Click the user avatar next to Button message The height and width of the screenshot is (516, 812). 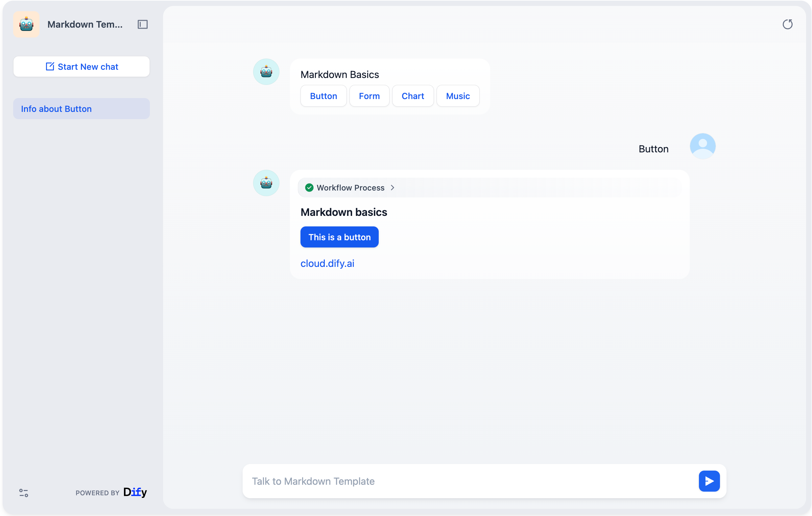[702, 146]
